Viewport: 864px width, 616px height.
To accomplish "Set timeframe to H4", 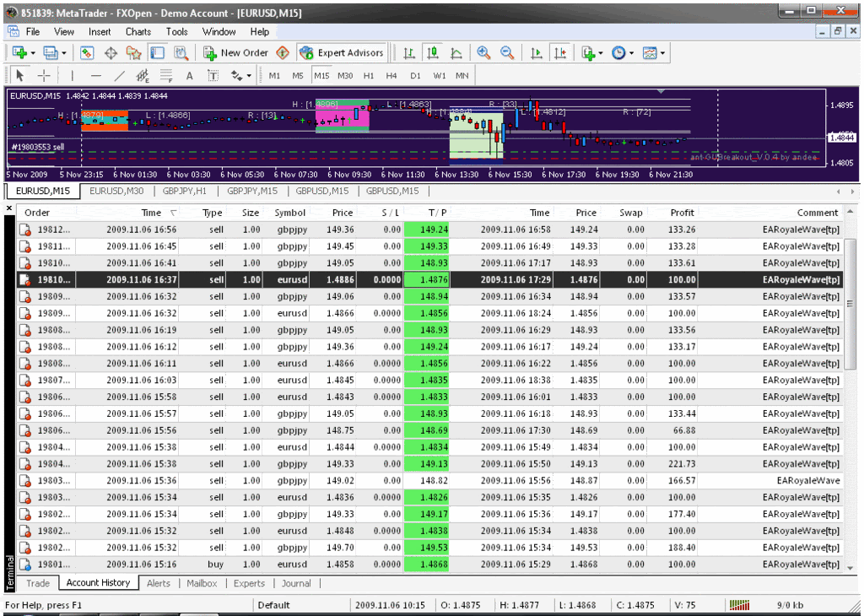I will (391, 75).
